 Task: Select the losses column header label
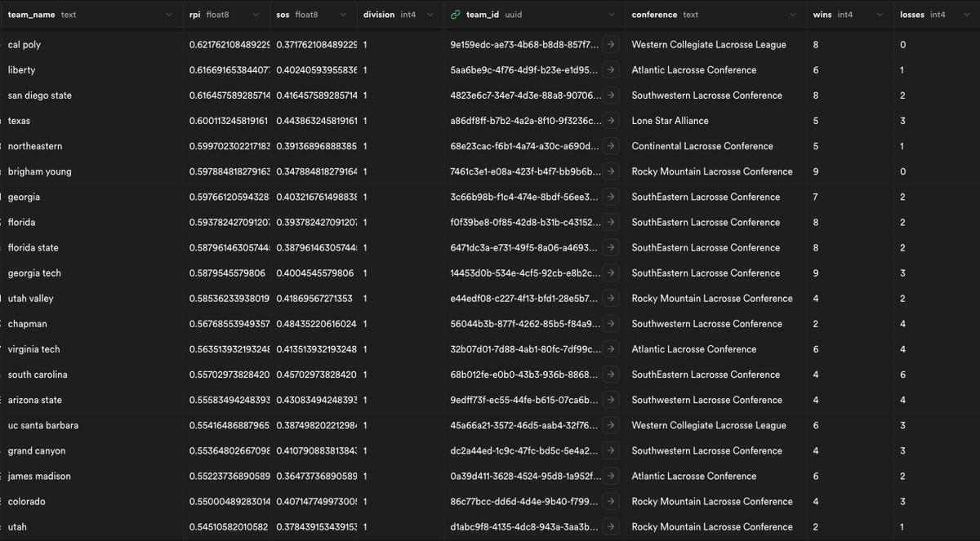click(x=912, y=15)
